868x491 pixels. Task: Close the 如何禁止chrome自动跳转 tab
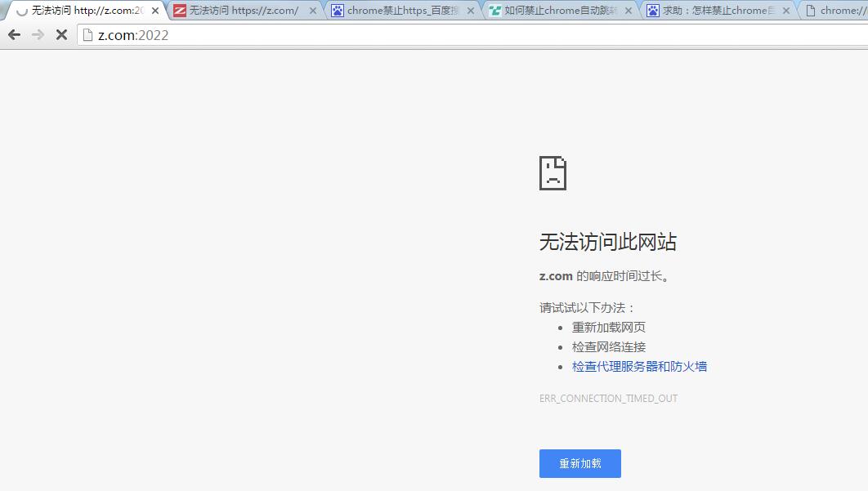point(629,11)
